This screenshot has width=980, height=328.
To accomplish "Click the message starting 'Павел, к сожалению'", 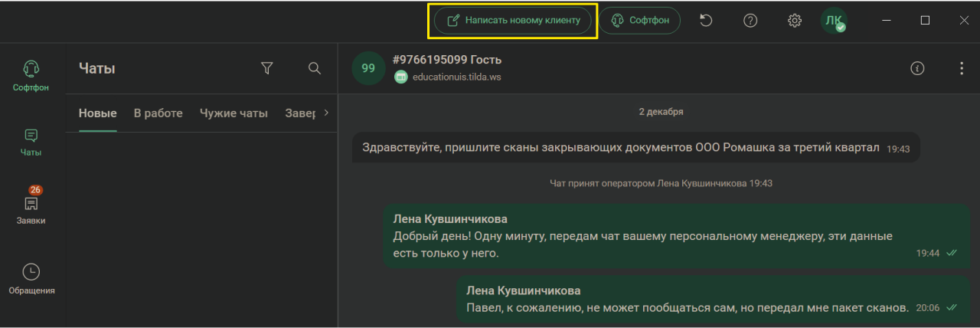I will click(711, 300).
